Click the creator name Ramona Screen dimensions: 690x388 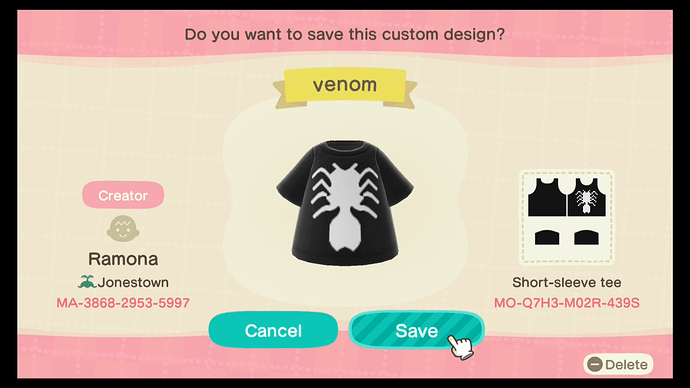click(x=123, y=259)
